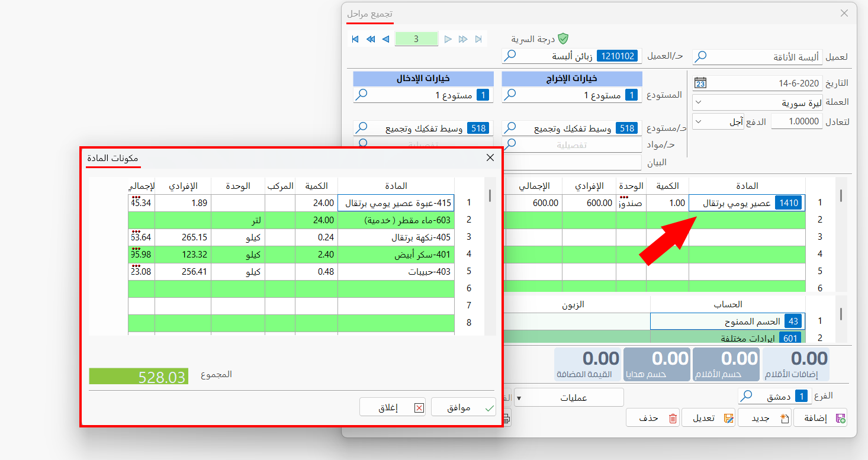Search output warehouse account 518 magnifier

tap(510, 128)
